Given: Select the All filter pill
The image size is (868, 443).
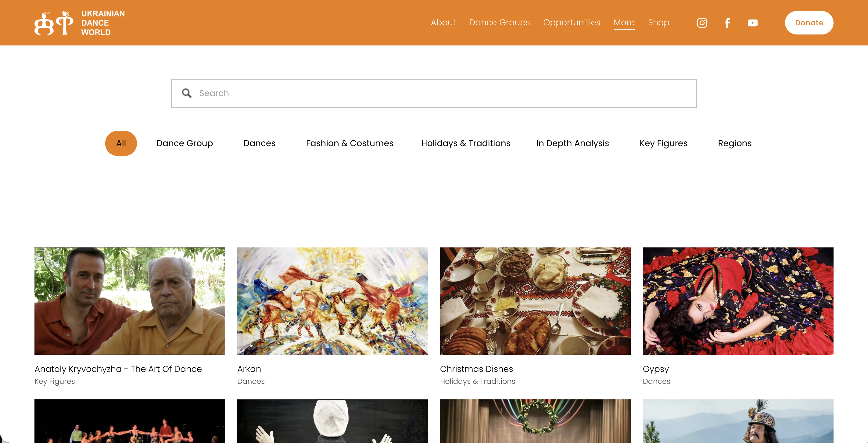Looking at the screenshot, I should (121, 143).
